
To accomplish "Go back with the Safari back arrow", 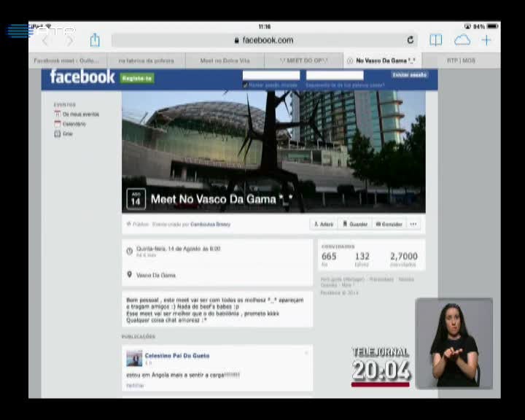I will point(45,40).
